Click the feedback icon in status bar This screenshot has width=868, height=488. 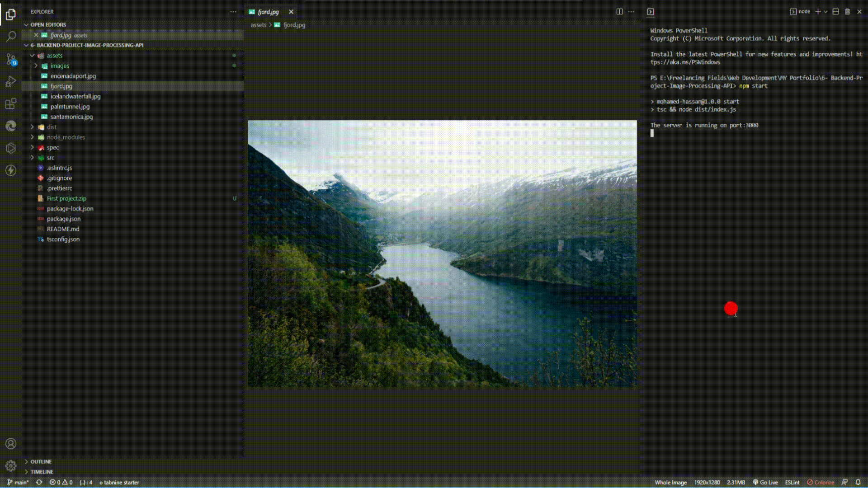[844, 483]
